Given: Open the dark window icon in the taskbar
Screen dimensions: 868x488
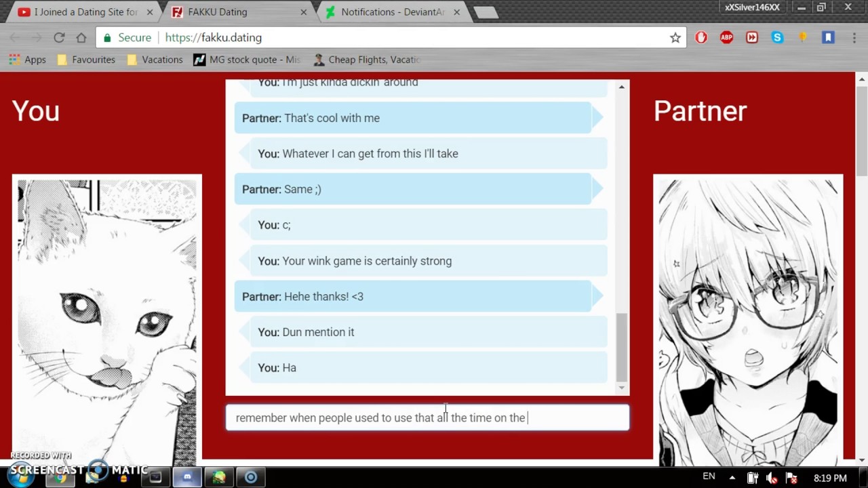Looking at the screenshot, I should pos(155,477).
